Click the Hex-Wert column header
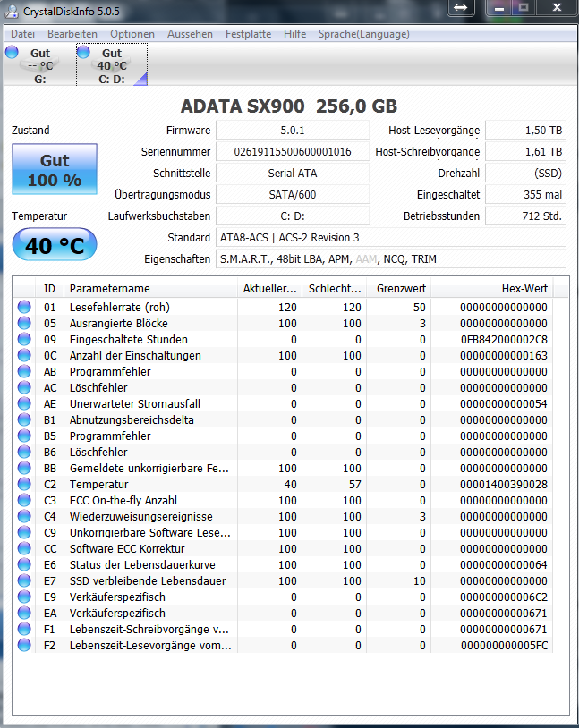 click(x=492, y=288)
